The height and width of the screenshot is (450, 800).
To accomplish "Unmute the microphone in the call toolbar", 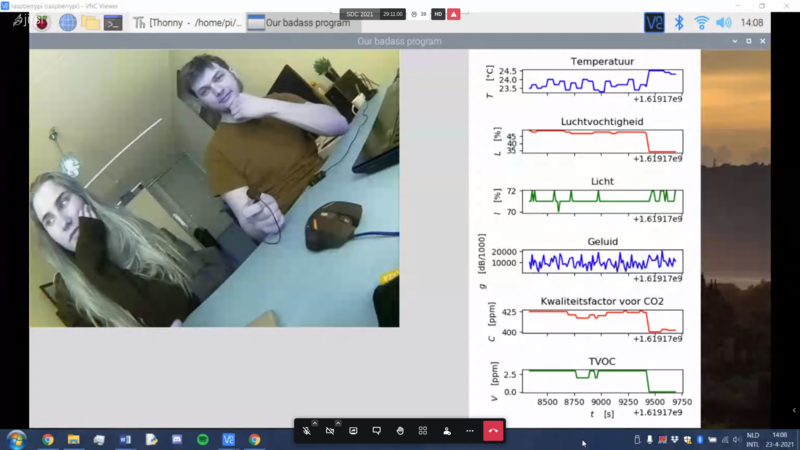I will (x=307, y=431).
